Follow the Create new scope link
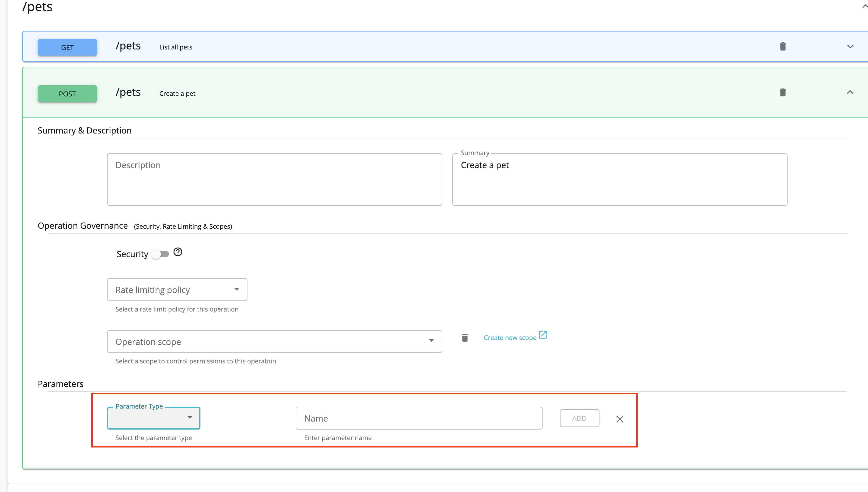868x492 pixels. 510,337
